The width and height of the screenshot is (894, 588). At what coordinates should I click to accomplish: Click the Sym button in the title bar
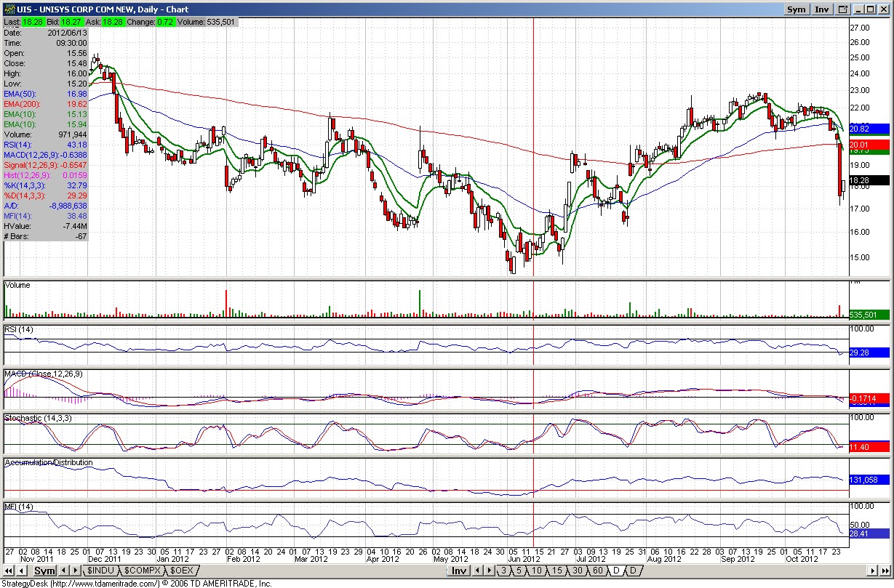tap(797, 9)
